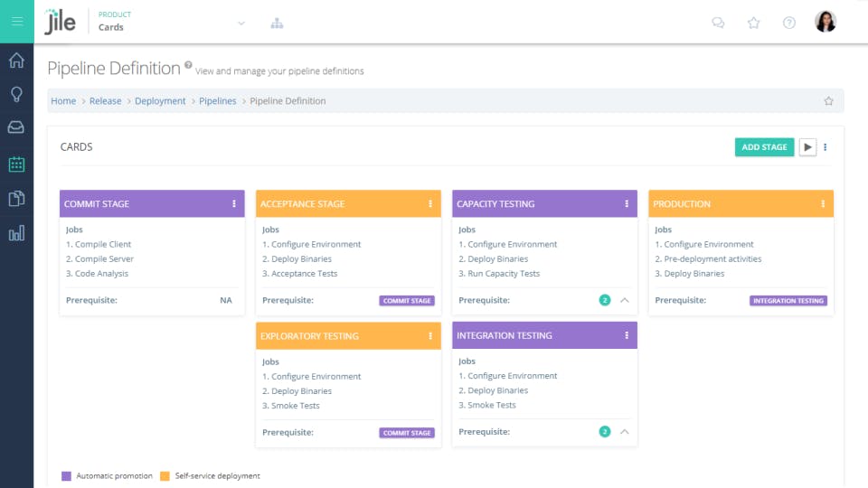Open the calendar sidebar icon
Screen dimensions: 868x488
(16, 164)
